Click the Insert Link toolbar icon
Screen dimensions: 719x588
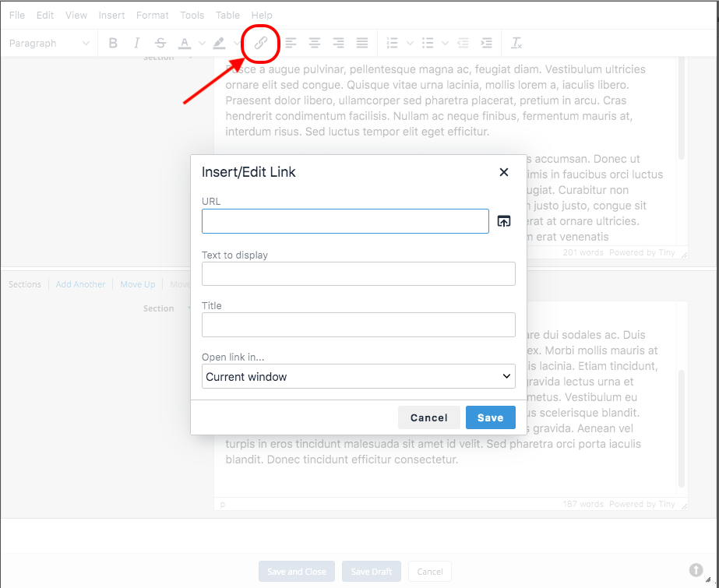(x=259, y=43)
